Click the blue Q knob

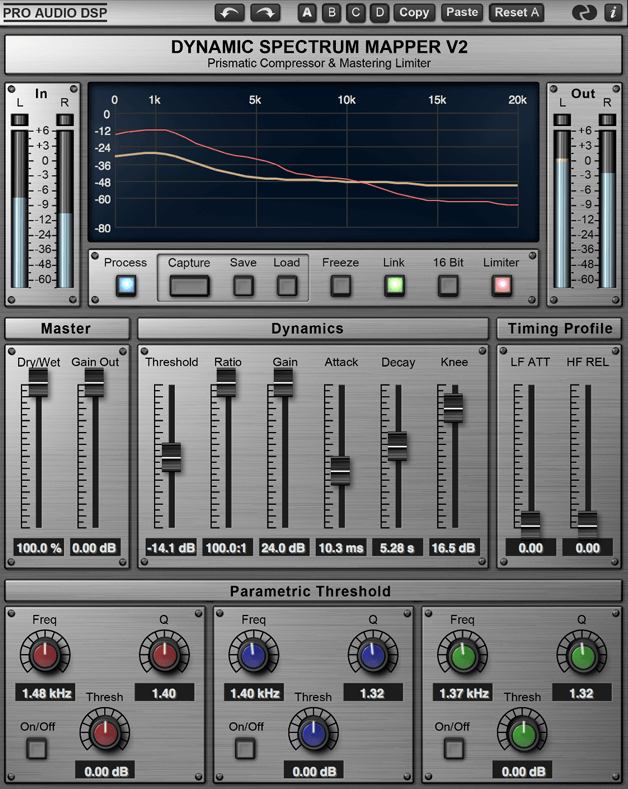pyautogui.click(x=373, y=655)
